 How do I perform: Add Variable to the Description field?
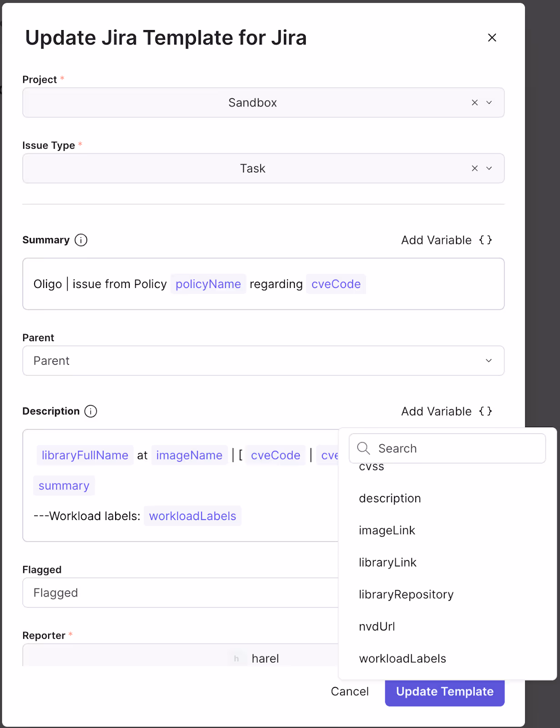pos(447,411)
